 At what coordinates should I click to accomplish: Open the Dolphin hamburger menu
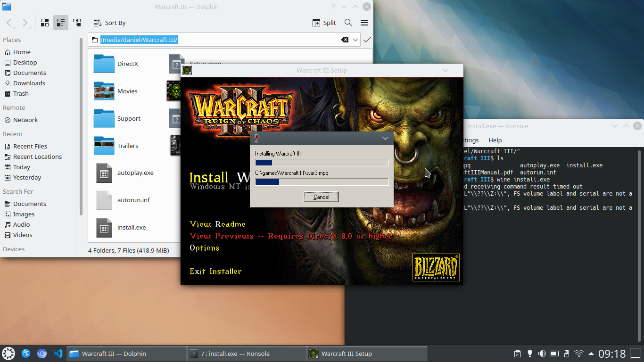coord(364,22)
